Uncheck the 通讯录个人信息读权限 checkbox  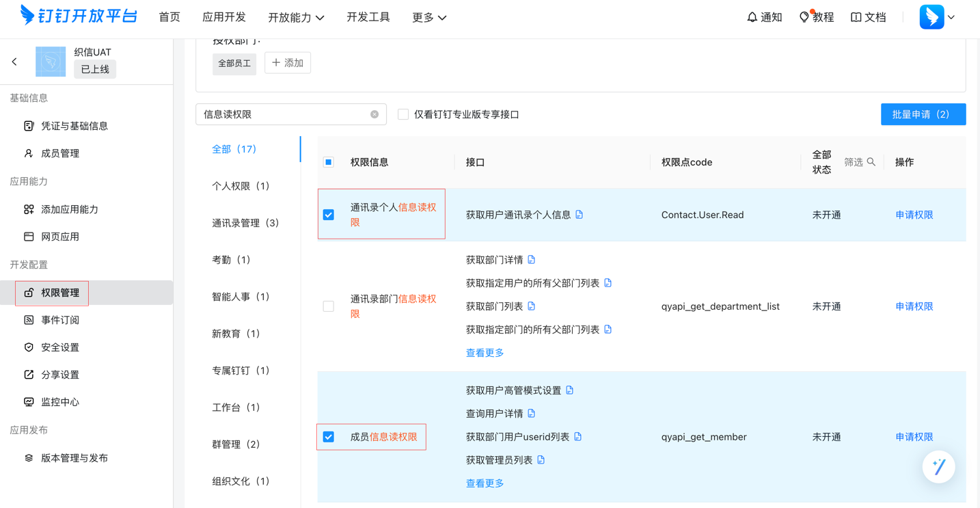[x=329, y=215]
